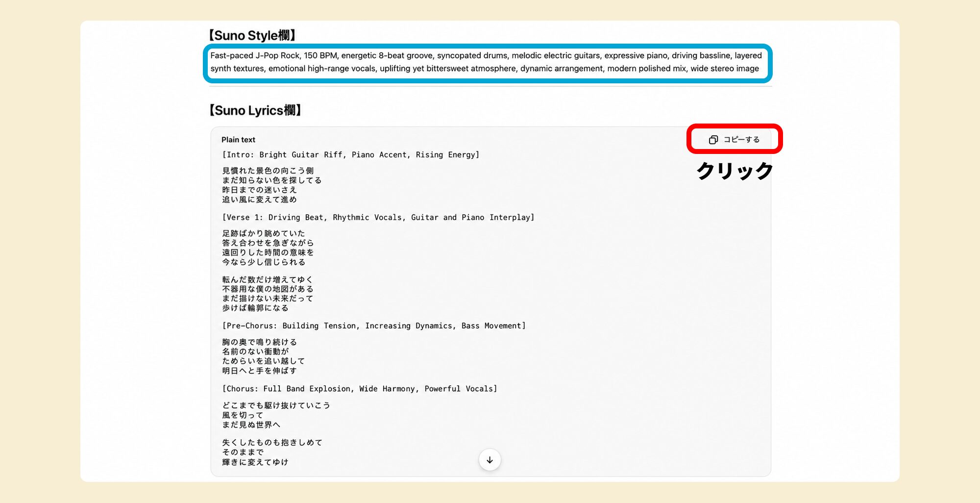Select the lyric '歩けば輪郭になる'
This screenshot has height=503, width=980.
[255, 308]
